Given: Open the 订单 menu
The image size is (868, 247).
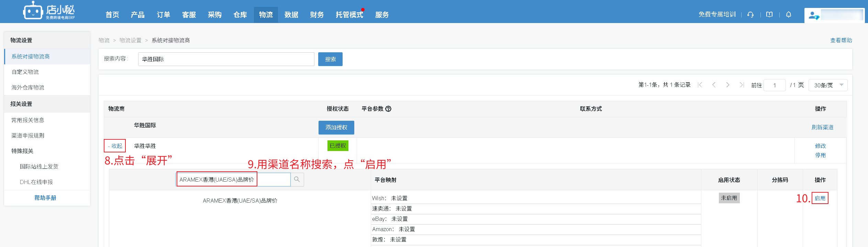Looking at the screenshot, I should pyautogui.click(x=163, y=15).
